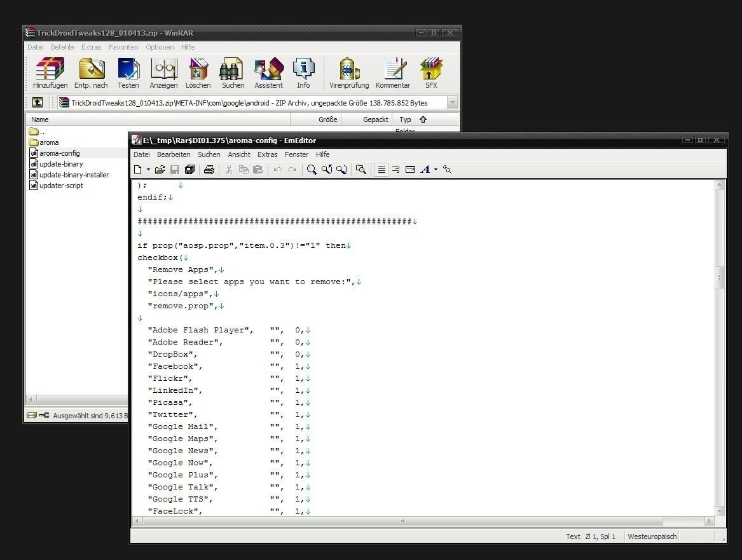Click the Undo arrow icon
Screen dimensions: 742x560
[x=278, y=170]
